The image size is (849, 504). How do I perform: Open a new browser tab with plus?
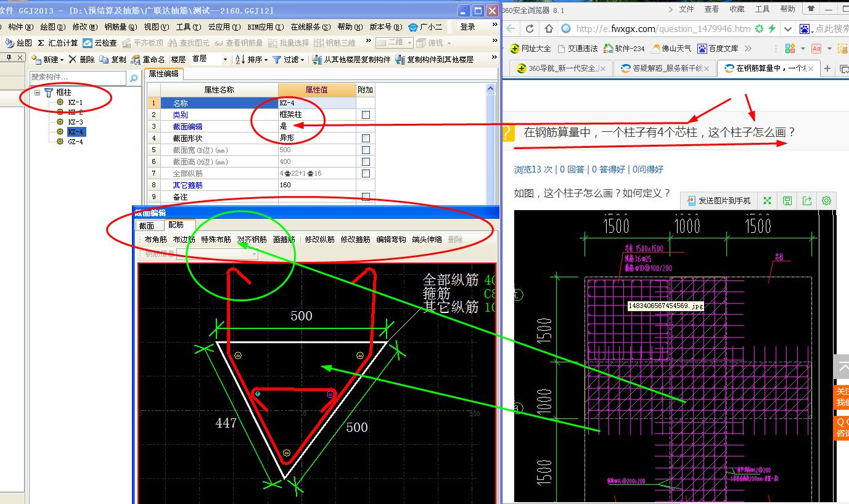pyautogui.click(x=827, y=68)
